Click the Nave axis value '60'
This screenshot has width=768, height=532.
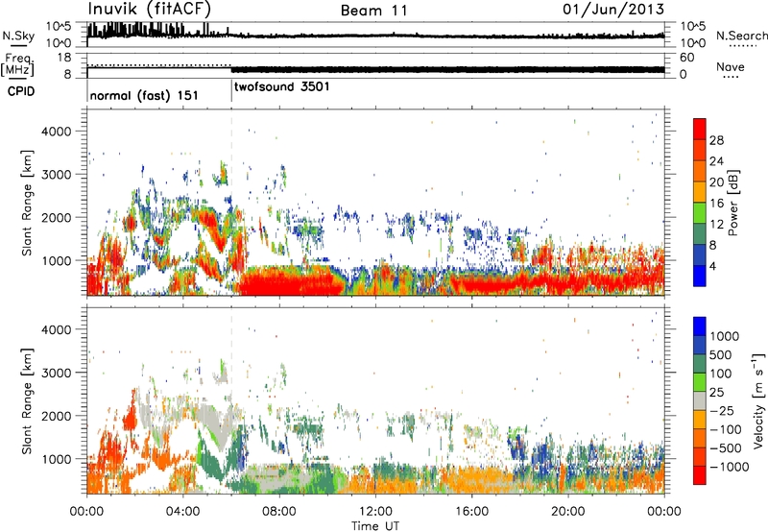686,58
